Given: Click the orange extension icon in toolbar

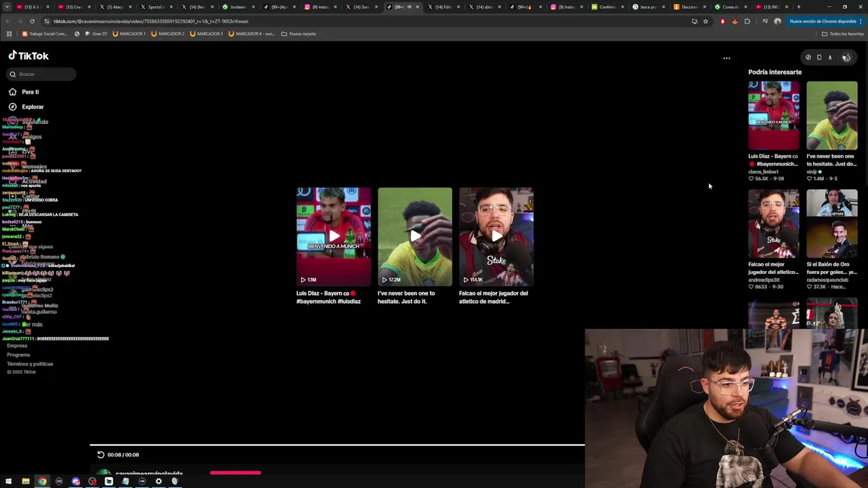Looking at the screenshot, I should pos(734,21).
